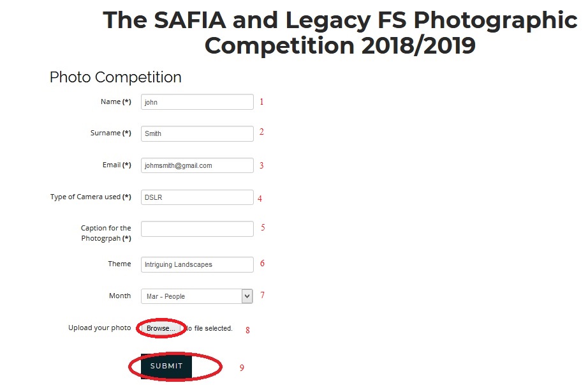
Task: Focus the Theme field with Intriguing Landscapes
Action: pyautogui.click(x=197, y=264)
